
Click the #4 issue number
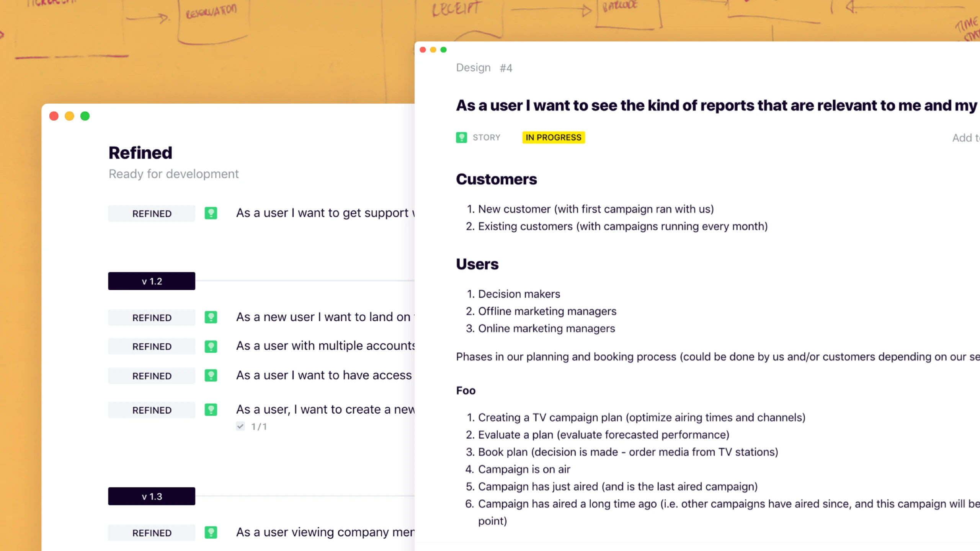click(x=506, y=68)
